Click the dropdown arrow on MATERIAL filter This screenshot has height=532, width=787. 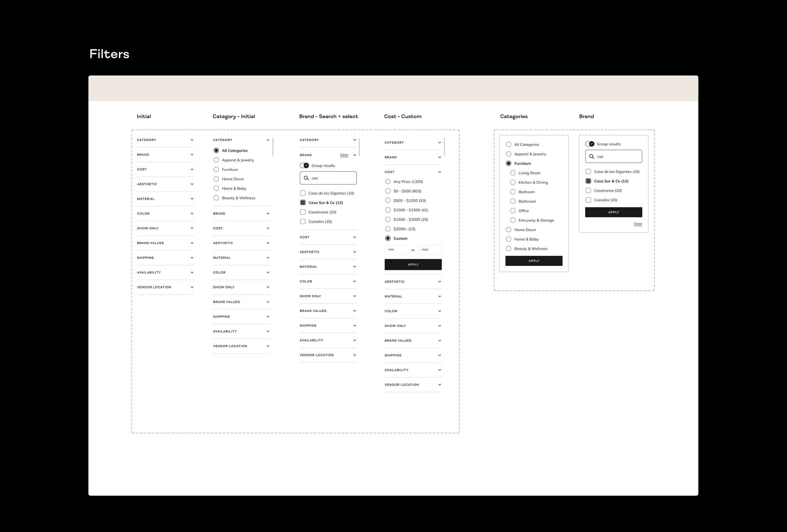click(x=192, y=198)
